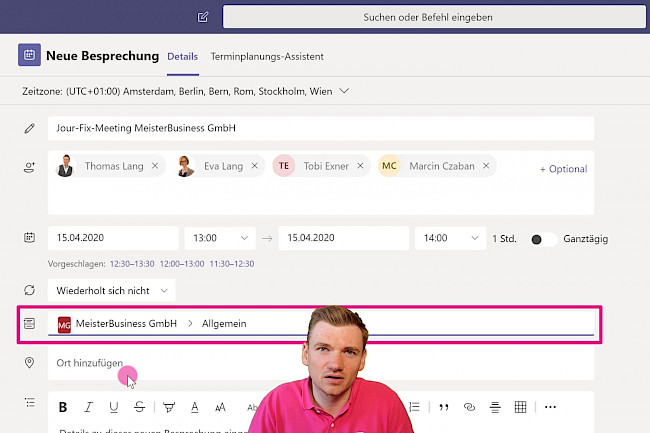Apply strikethrough formatting
This screenshot has width=650, height=433.
(139, 407)
